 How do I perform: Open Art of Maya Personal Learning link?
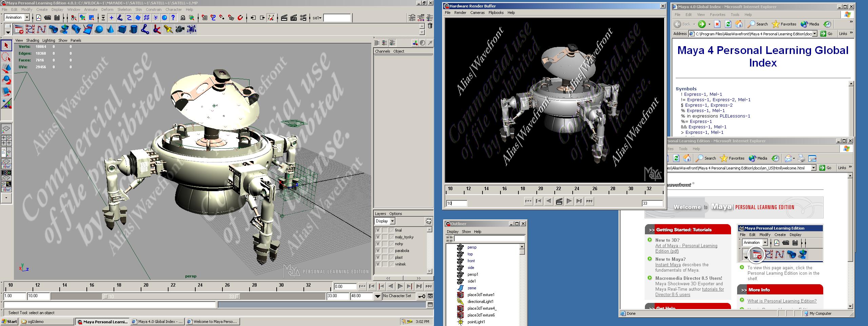686,249
